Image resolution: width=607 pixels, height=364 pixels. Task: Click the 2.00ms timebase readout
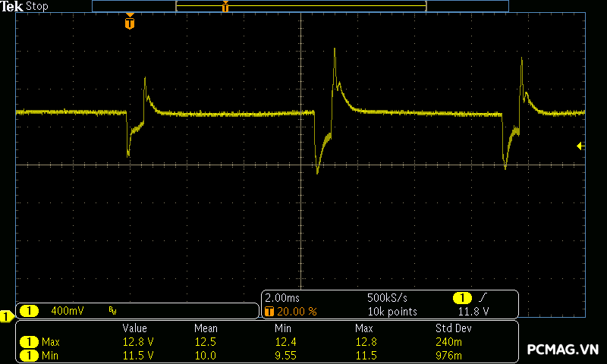(x=282, y=298)
